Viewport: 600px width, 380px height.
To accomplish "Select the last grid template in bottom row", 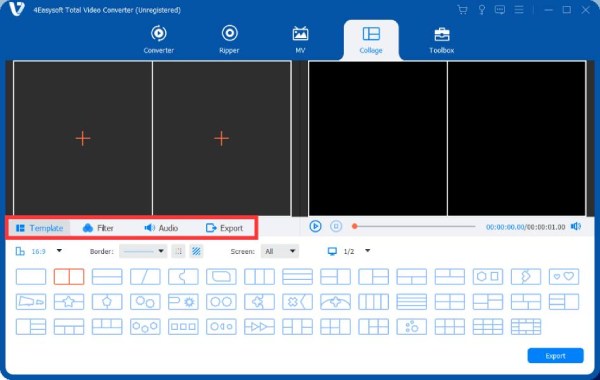I will [x=526, y=327].
